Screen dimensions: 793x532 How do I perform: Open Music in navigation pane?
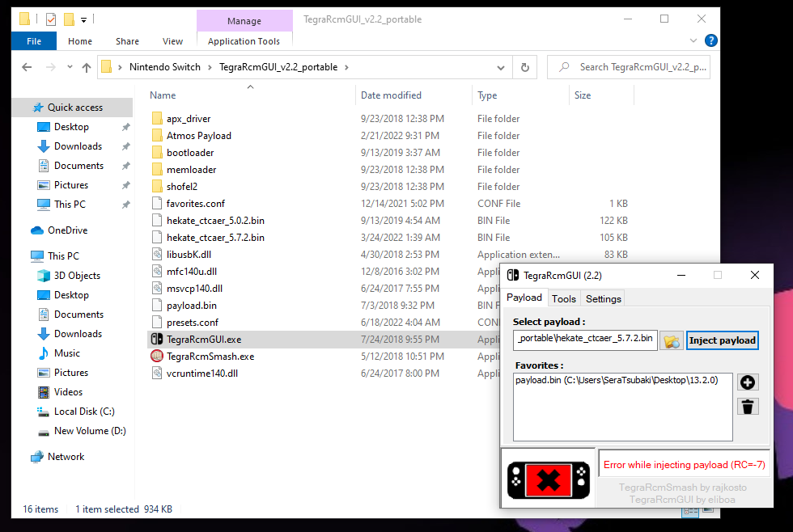pos(66,353)
